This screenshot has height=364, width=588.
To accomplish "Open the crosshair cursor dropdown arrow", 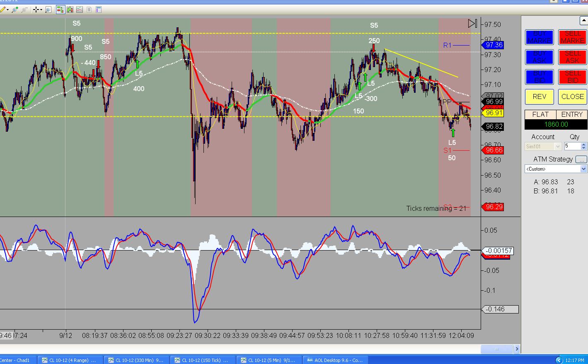I will 41,9.
